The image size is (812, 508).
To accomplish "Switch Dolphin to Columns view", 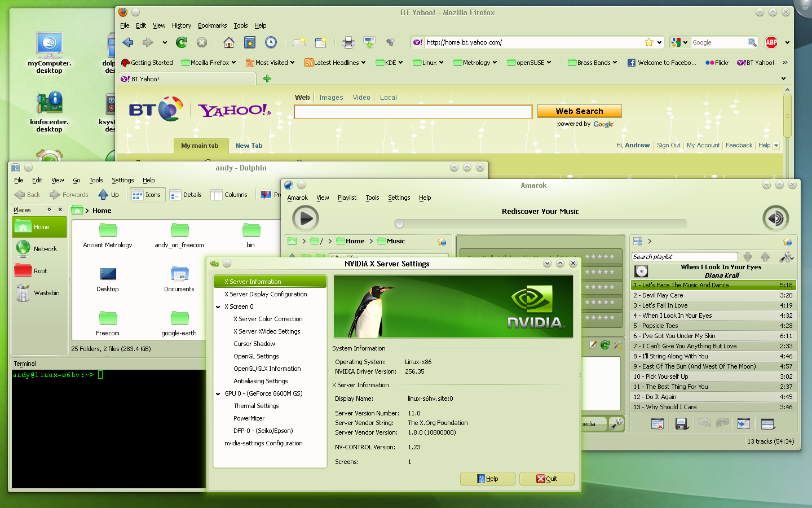I will pos(229,195).
